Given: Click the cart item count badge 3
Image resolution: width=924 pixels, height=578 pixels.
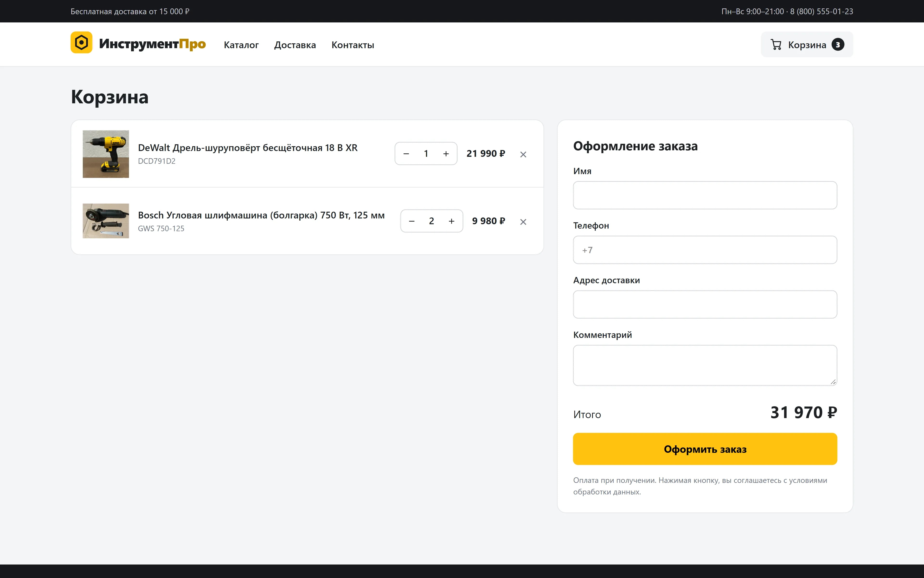Looking at the screenshot, I should pos(838,45).
